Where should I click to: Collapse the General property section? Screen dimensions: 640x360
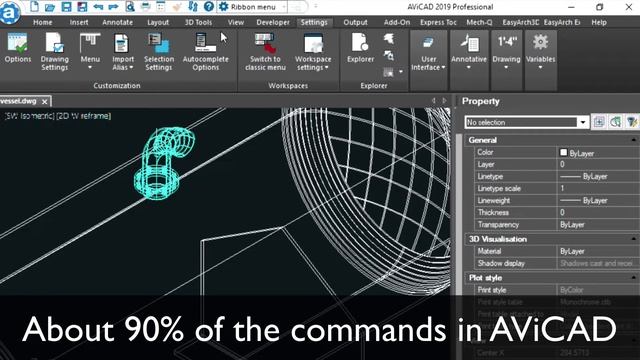tap(633, 140)
